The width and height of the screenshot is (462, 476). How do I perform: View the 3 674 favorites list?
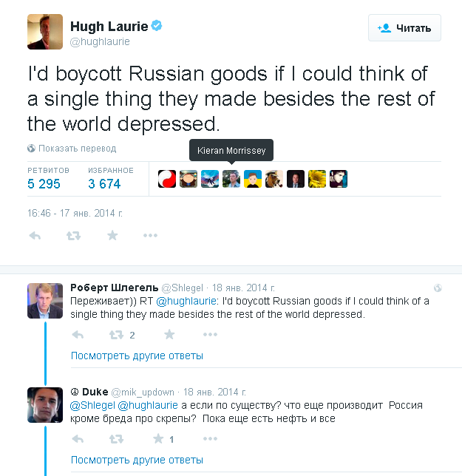(x=104, y=184)
